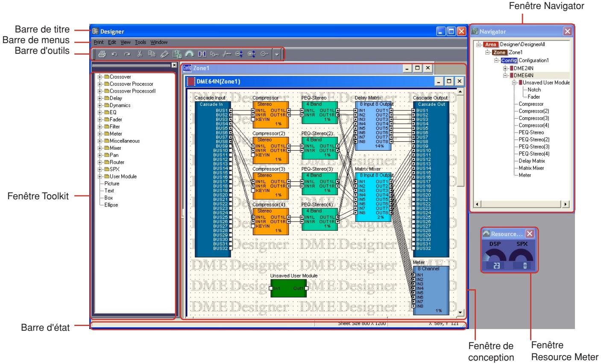Click the magnifier-minus zoom out icon
Viewport: 601px width, 364px height.
point(239,54)
